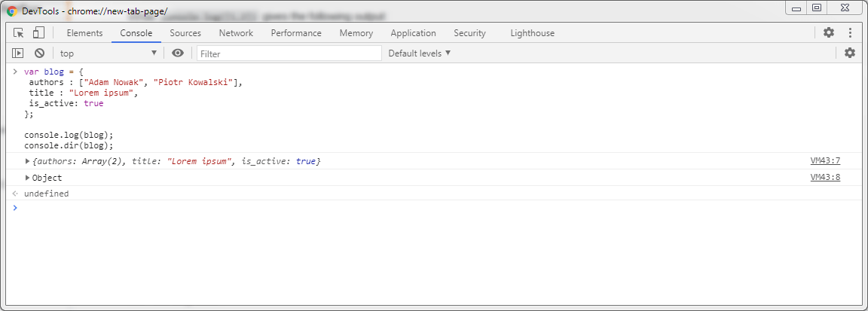Screen dimensions: 868x311
Task: Expand the Object entry from console.dir
Action: (x=28, y=178)
